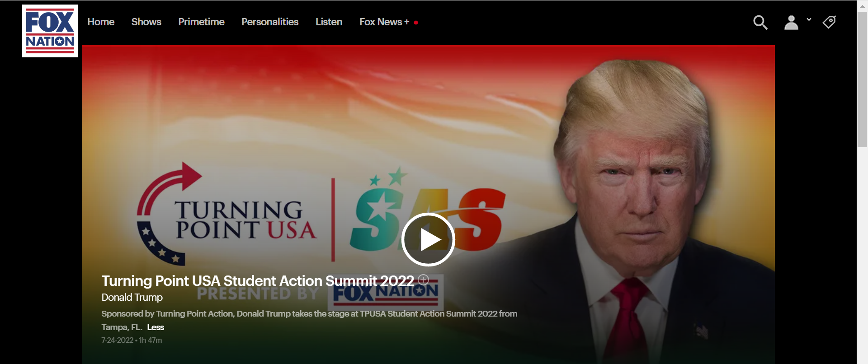Click the price tag offers icon
The height and width of the screenshot is (364, 868).
click(829, 22)
